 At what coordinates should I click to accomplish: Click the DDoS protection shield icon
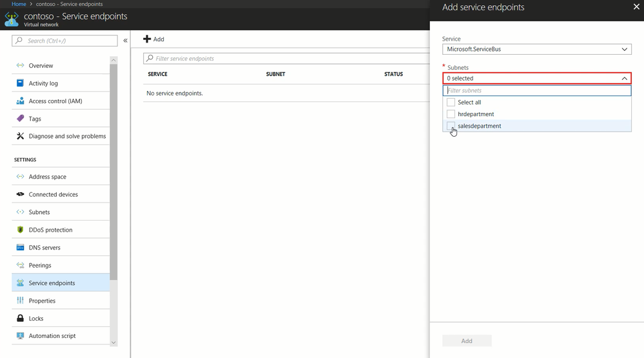point(20,230)
